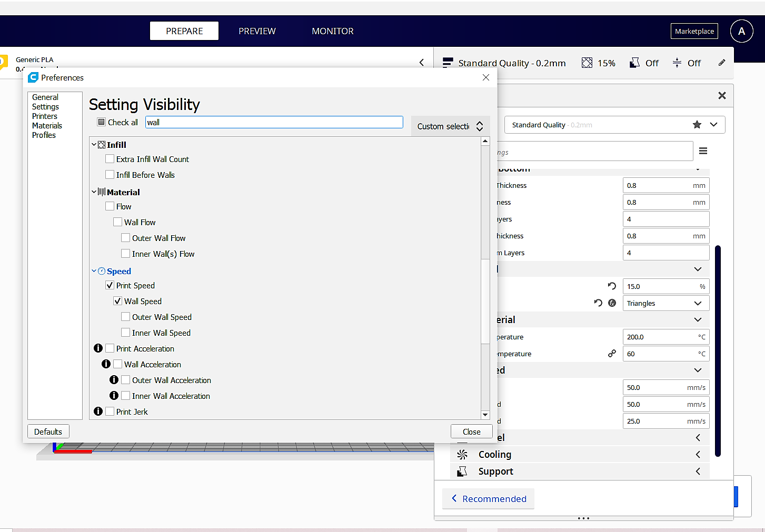Collapse the material panel left arrow
Image resolution: width=765 pixels, height=532 pixels.
click(x=422, y=63)
